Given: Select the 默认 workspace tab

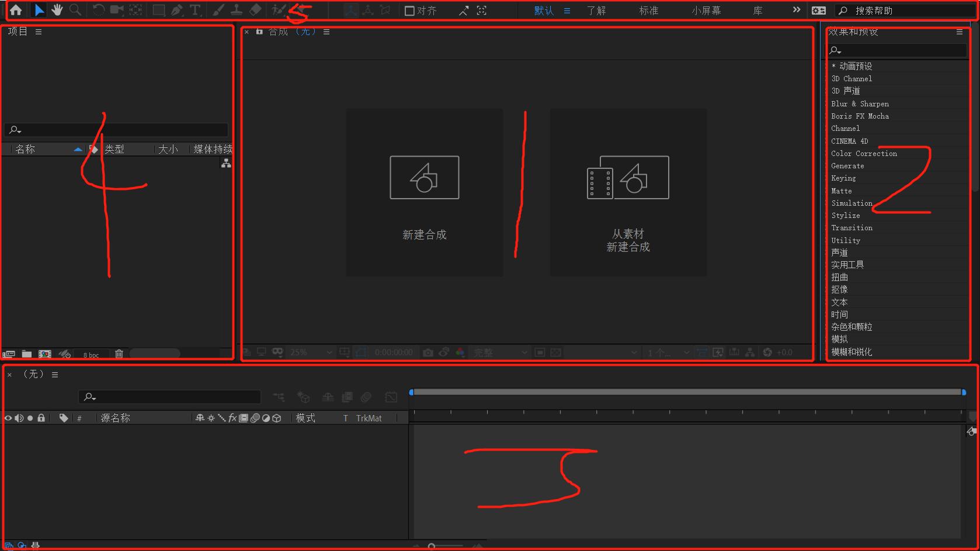Looking at the screenshot, I should coord(544,11).
